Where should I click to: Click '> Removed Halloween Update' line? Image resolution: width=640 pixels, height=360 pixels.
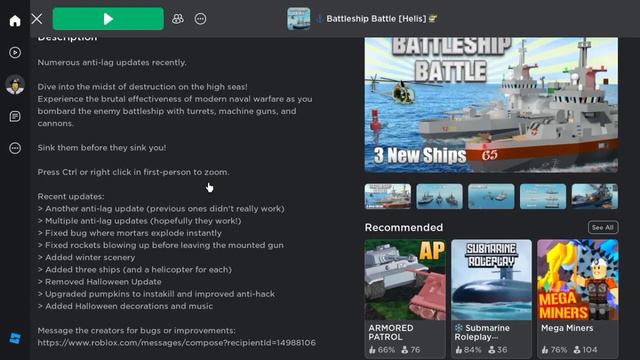pyautogui.click(x=99, y=282)
